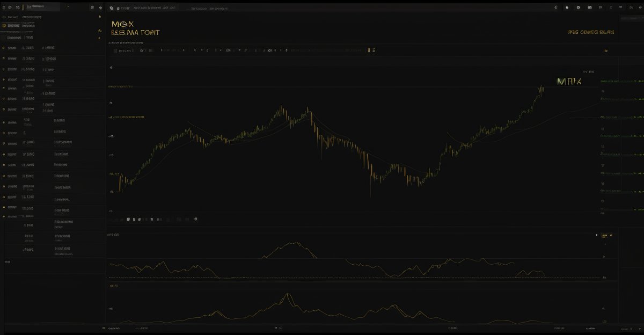Click the MOX symbol title above the chart
Screen dimensions: 644x335
click(x=123, y=24)
